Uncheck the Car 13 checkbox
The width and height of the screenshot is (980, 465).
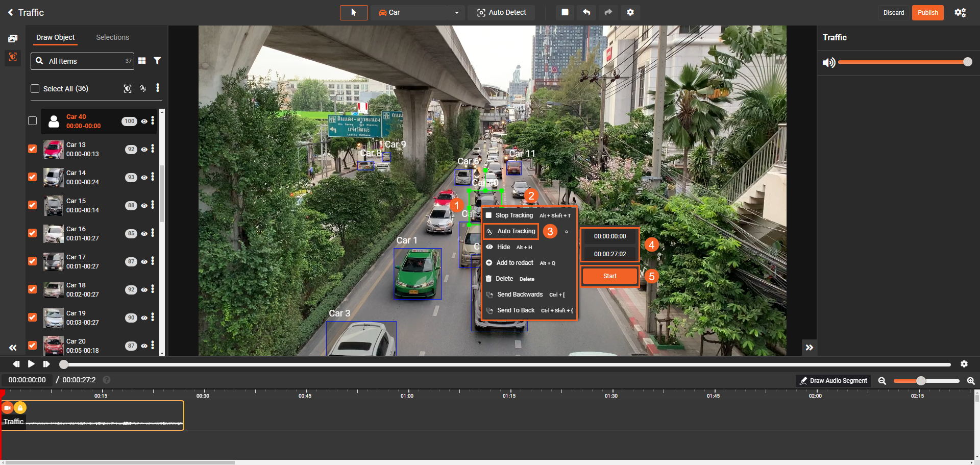(x=33, y=149)
